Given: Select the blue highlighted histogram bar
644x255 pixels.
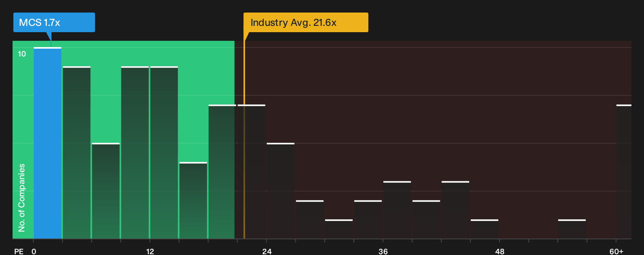Looking at the screenshot, I should (48, 143).
